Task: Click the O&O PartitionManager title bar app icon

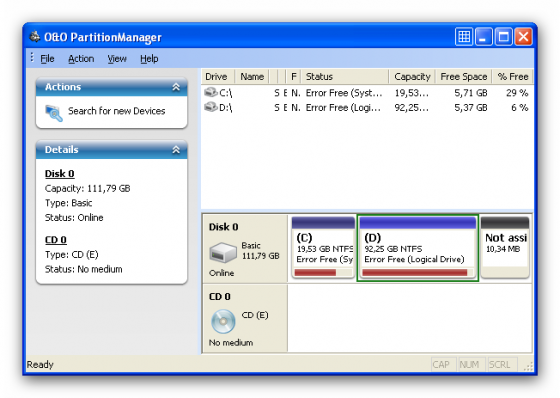Action: (35, 37)
